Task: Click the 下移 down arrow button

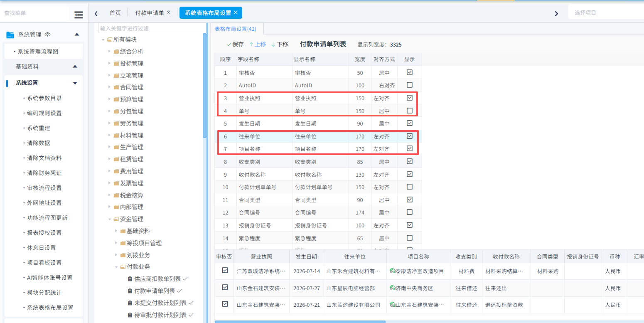Action: [280, 44]
